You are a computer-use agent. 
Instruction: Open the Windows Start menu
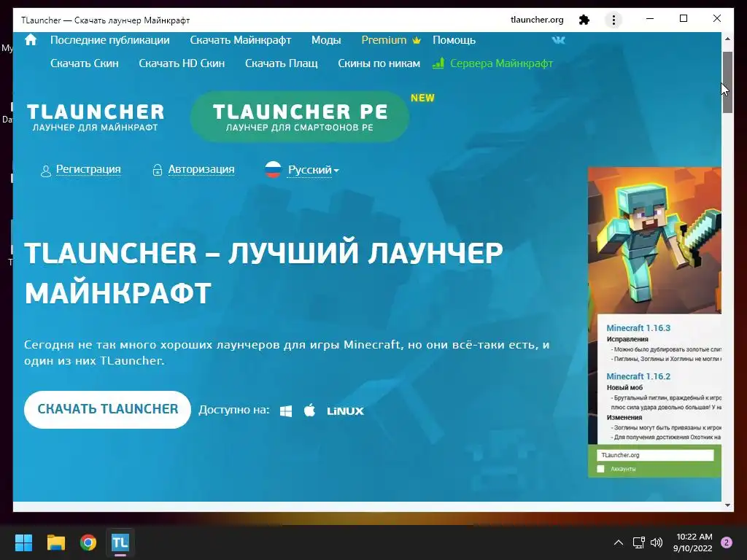23,542
